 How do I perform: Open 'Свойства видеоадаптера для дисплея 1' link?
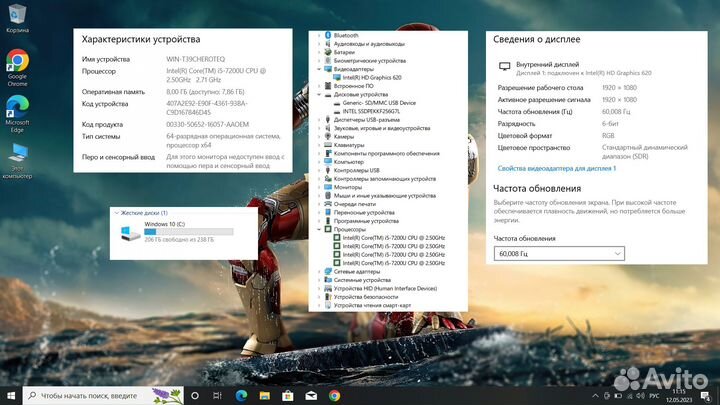coord(557,169)
